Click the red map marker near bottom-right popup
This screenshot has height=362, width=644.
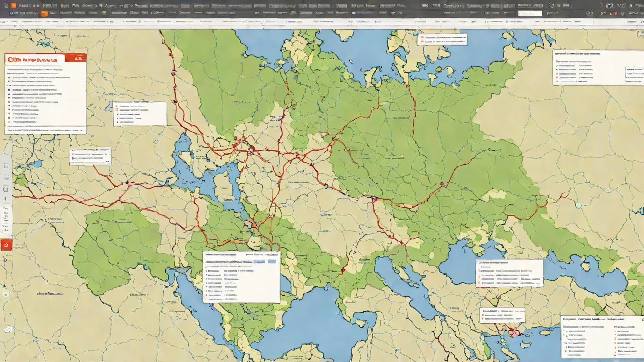click(513, 332)
